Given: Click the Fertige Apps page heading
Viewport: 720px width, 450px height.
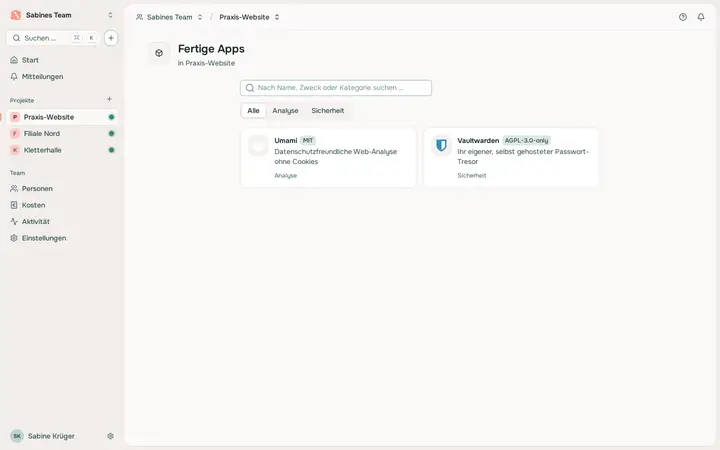Looking at the screenshot, I should click(x=211, y=49).
